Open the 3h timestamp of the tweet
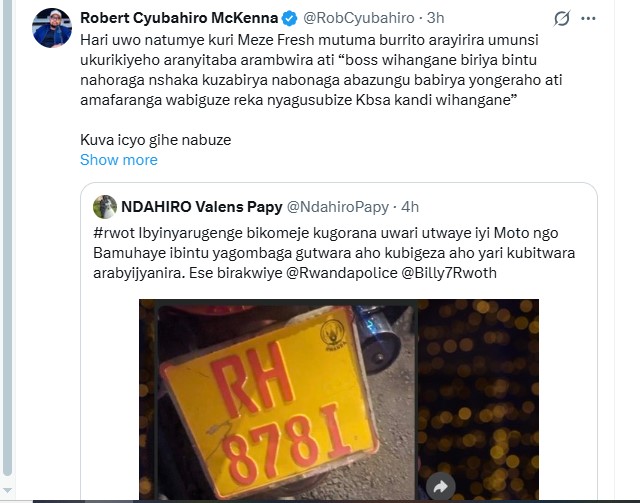The image size is (640, 503). coord(436,18)
